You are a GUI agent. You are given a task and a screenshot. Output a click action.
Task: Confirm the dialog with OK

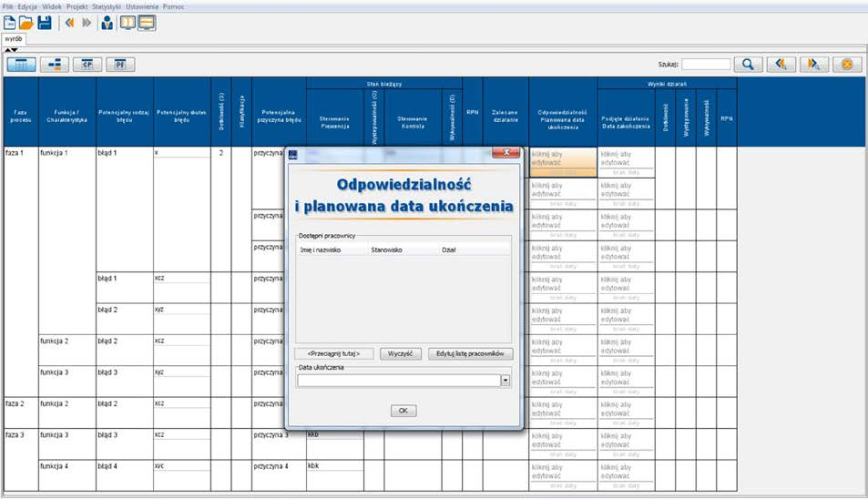pyautogui.click(x=403, y=411)
